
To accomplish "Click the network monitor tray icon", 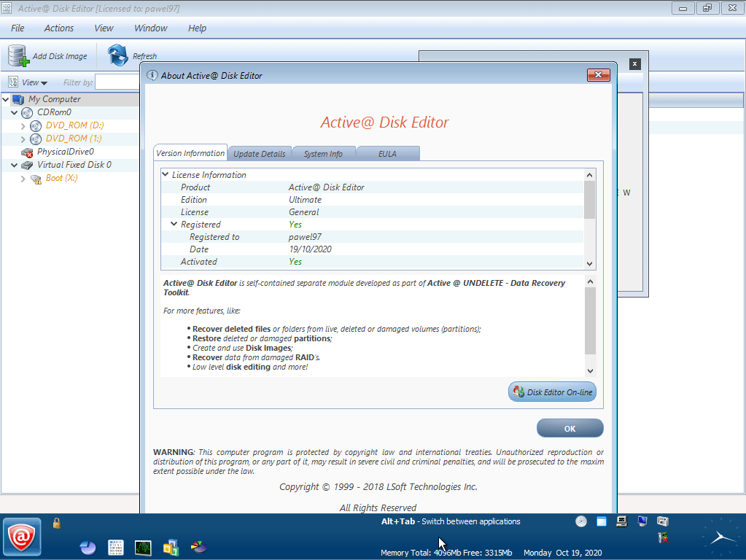I will tap(642, 521).
